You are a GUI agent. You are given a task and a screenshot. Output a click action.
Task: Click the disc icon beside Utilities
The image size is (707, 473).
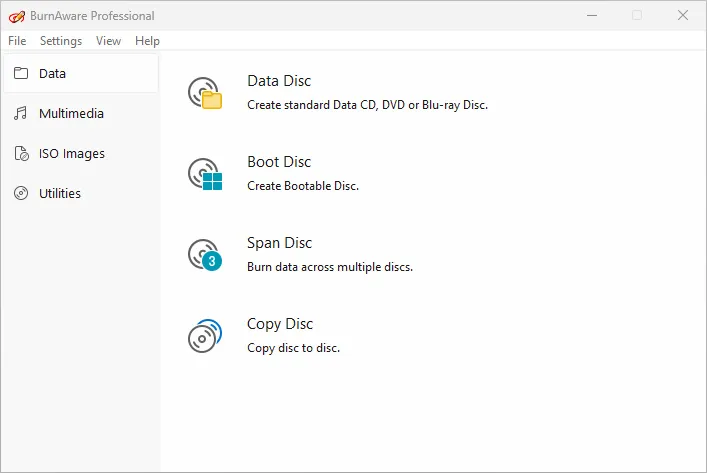(x=21, y=193)
